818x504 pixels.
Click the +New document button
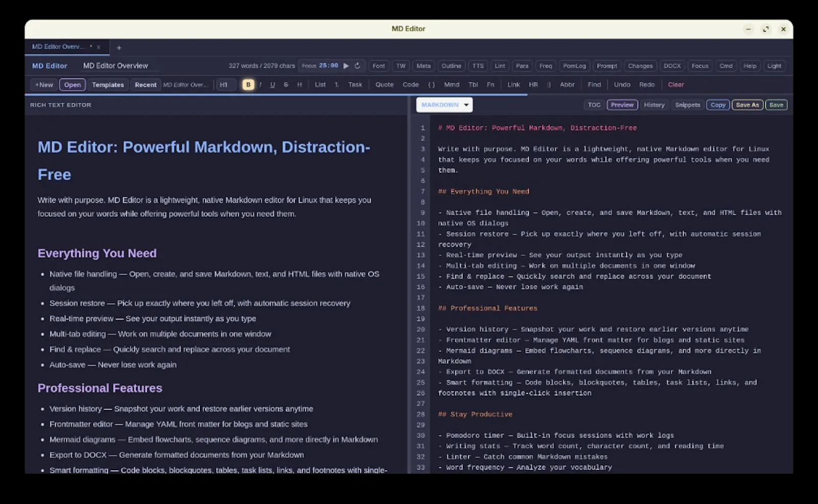[44, 85]
